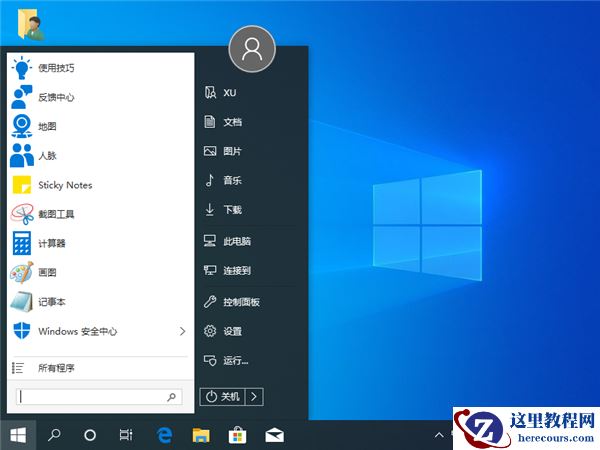Select the 运行... text label
The image size is (600, 450).
tap(236, 360)
